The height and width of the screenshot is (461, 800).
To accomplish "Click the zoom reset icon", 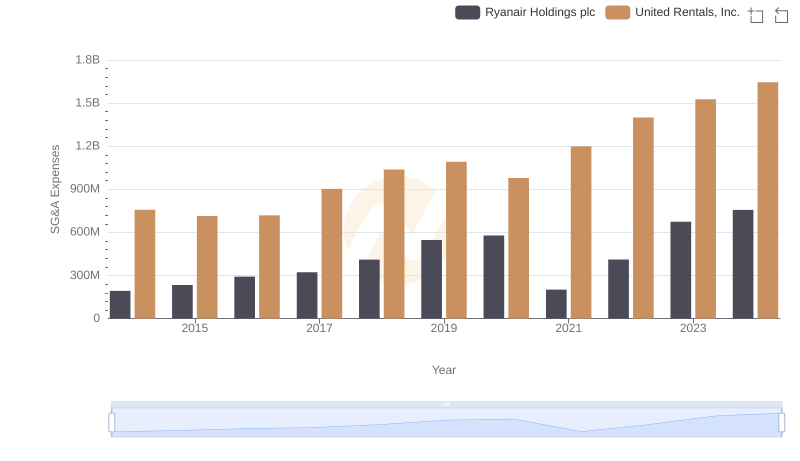I will click(x=781, y=15).
